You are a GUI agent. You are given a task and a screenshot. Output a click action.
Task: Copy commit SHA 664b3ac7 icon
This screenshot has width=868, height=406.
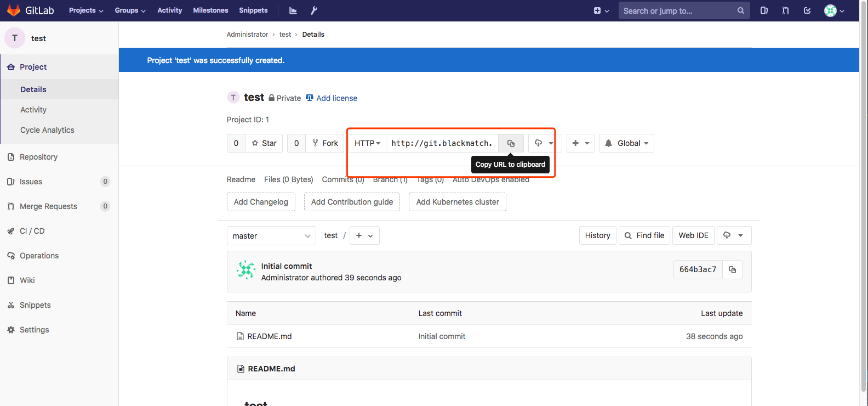732,269
